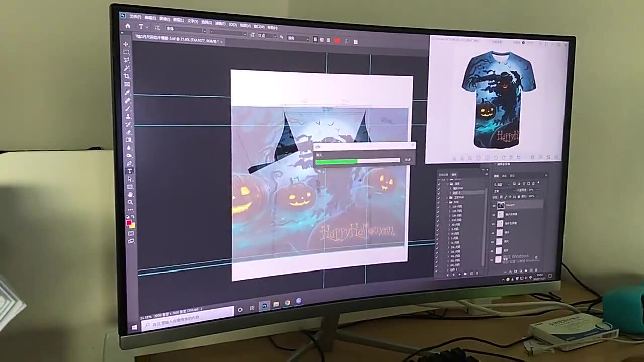This screenshot has height=362, width=644.
Task: Open the 3D(D) menu
Action: (233, 24)
